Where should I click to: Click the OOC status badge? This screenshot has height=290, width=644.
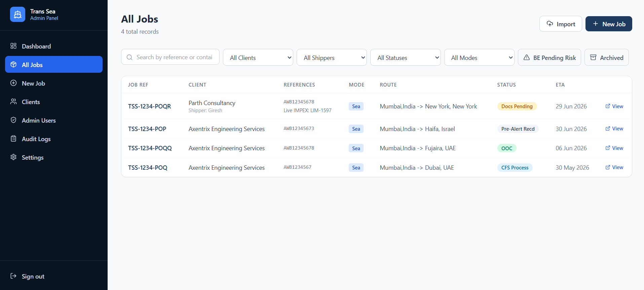[x=507, y=148]
